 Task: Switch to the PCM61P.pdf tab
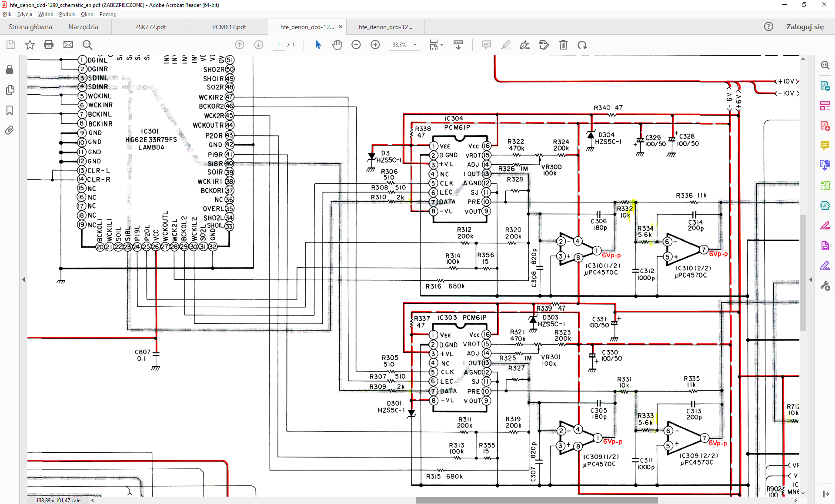(x=229, y=27)
